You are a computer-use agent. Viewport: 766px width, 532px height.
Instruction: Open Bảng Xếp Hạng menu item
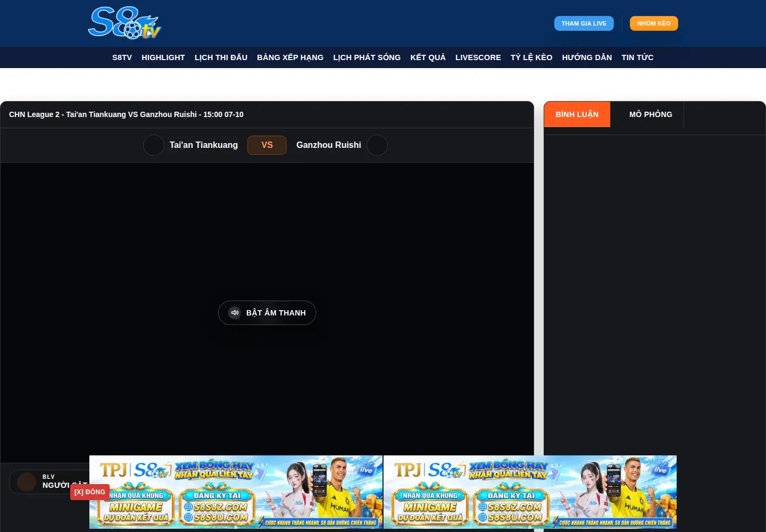pyautogui.click(x=290, y=57)
